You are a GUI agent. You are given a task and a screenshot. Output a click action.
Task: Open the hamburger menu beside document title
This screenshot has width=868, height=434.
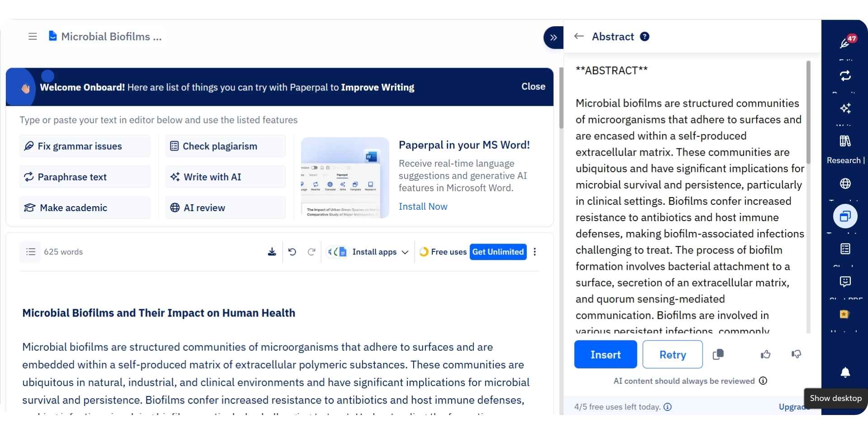pyautogui.click(x=33, y=37)
